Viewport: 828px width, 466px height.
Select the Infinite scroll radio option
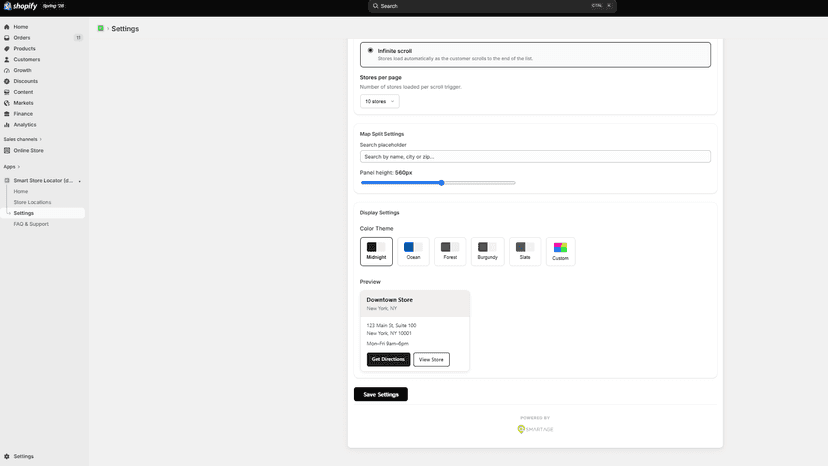370,51
